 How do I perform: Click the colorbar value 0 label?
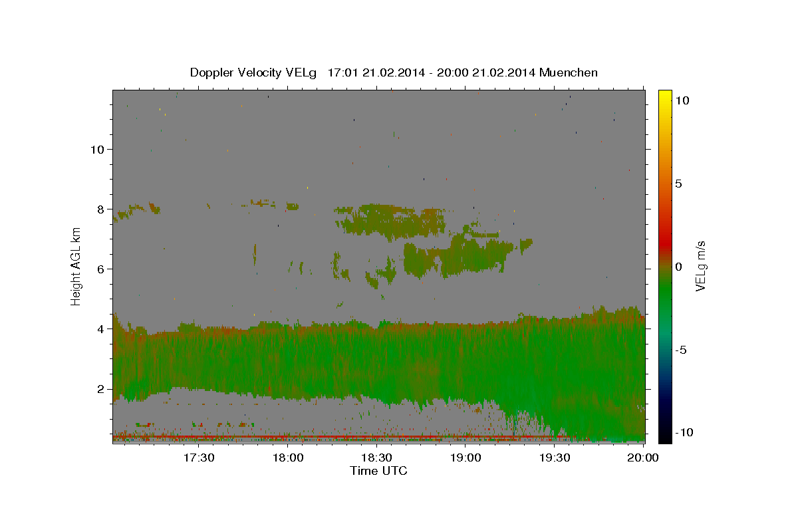678,267
